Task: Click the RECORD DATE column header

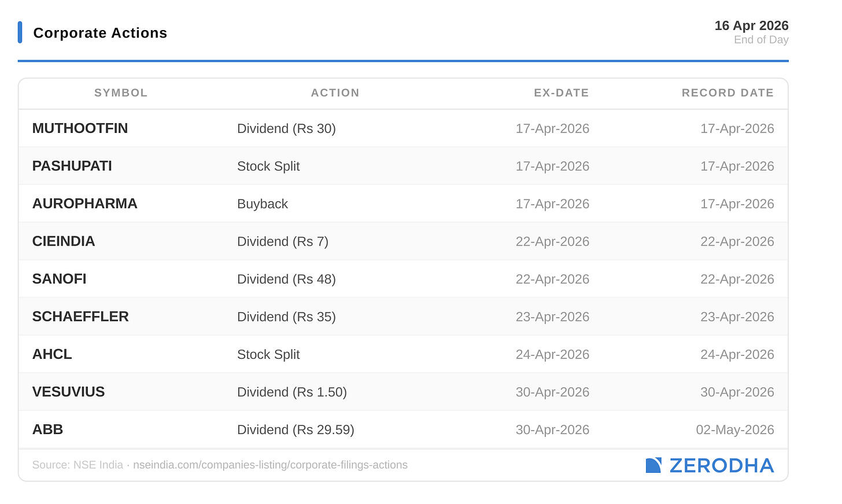Action: [x=727, y=93]
